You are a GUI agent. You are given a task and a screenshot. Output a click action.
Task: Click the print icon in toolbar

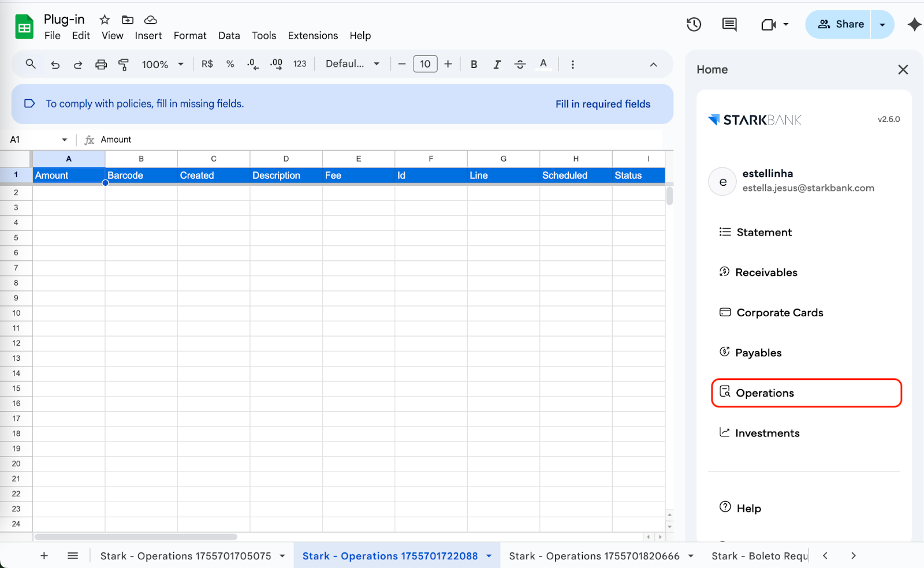pos(101,65)
